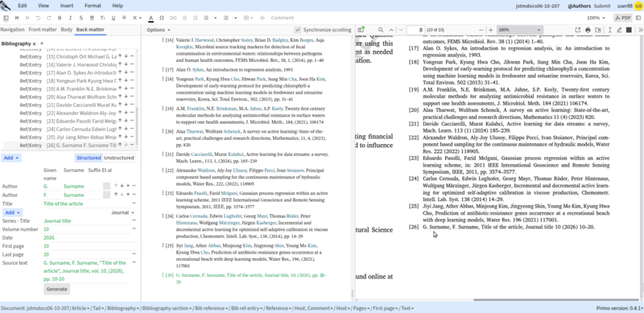Toggle the right panel layout icon
This screenshot has height=313, width=644.
[x=638, y=18]
